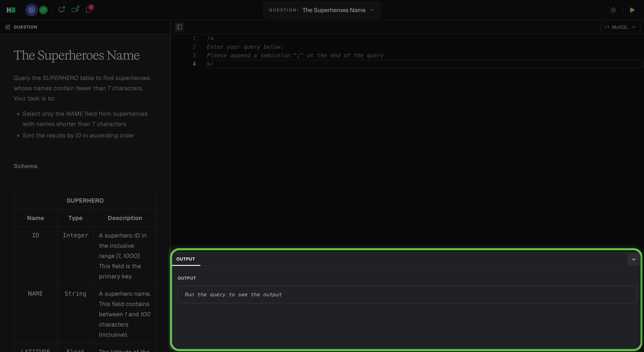Open the question selector dropdown
Screen dimensions: 644x352
tap(322, 10)
